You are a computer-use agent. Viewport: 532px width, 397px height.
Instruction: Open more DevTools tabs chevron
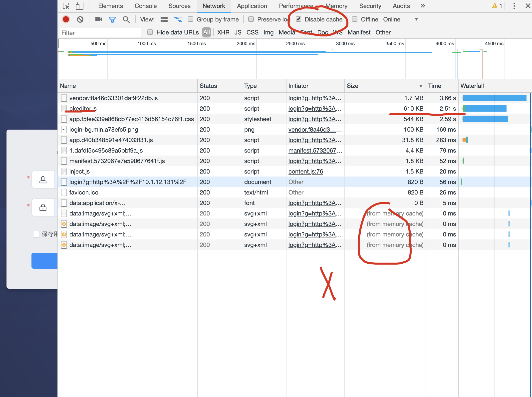click(x=423, y=6)
